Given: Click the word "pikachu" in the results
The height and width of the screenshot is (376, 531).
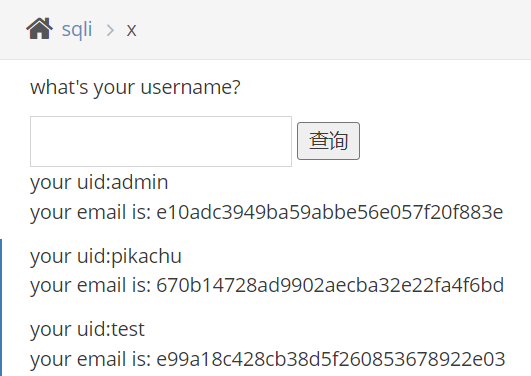Looking at the screenshot, I should pos(147,256).
